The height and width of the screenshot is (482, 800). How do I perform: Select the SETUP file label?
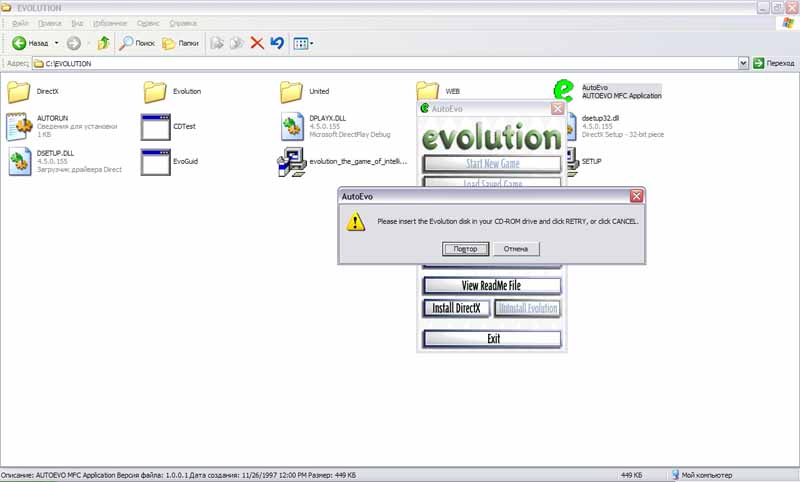(x=591, y=161)
